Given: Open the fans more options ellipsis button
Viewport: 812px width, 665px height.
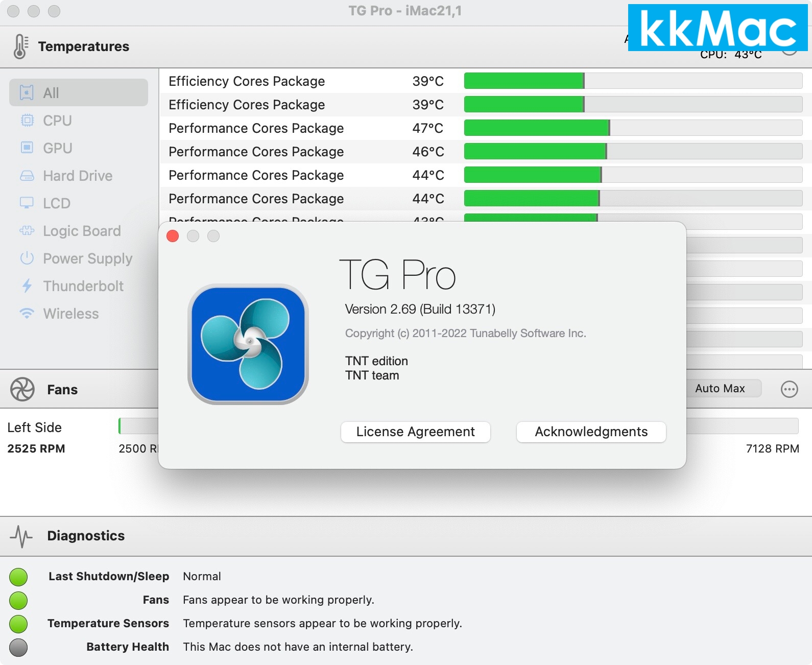Looking at the screenshot, I should pyautogui.click(x=789, y=389).
